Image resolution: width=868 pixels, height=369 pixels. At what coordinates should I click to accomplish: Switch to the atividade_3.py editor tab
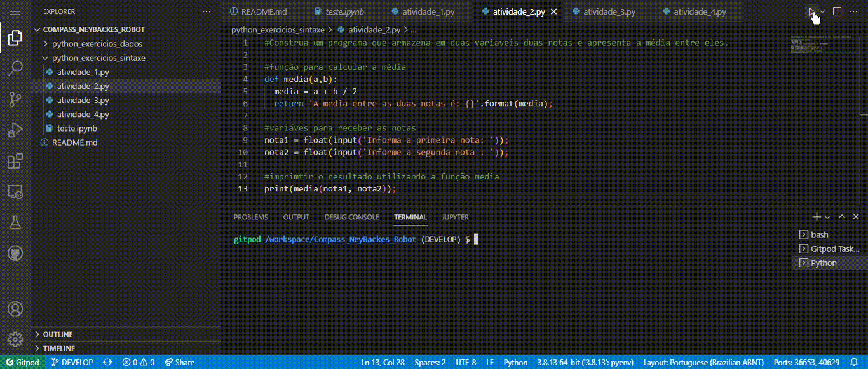(x=609, y=11)
